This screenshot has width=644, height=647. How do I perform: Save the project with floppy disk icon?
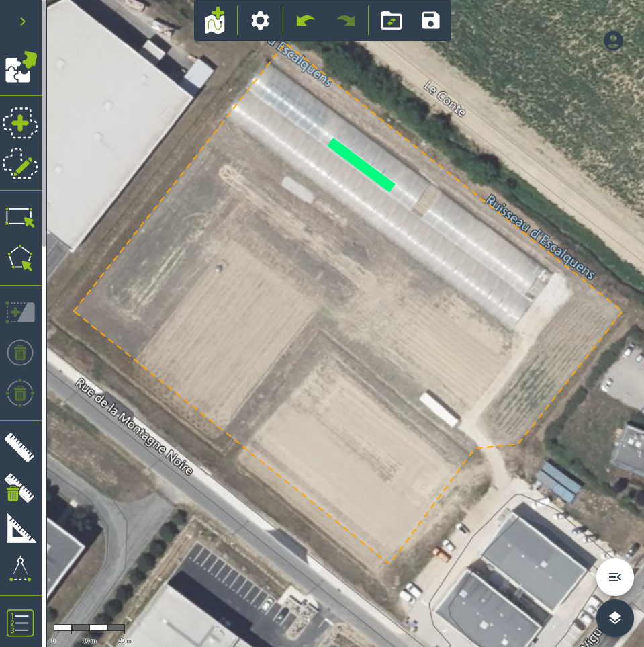(430, 21)
